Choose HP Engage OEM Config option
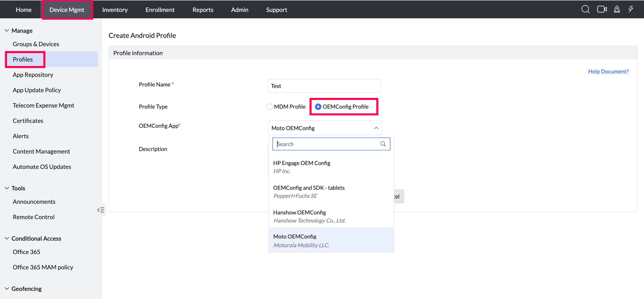The image size is (644, 299). point(331,167)
